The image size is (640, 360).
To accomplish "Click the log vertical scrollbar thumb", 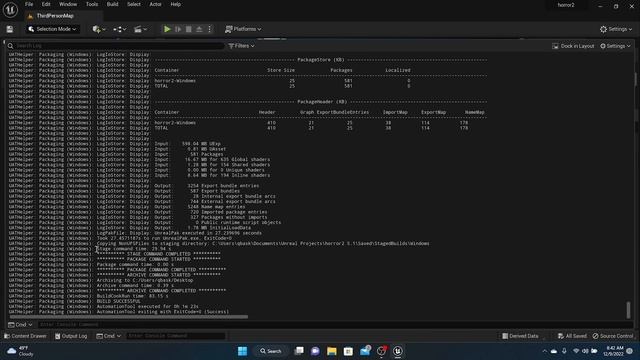I will 628,310.
